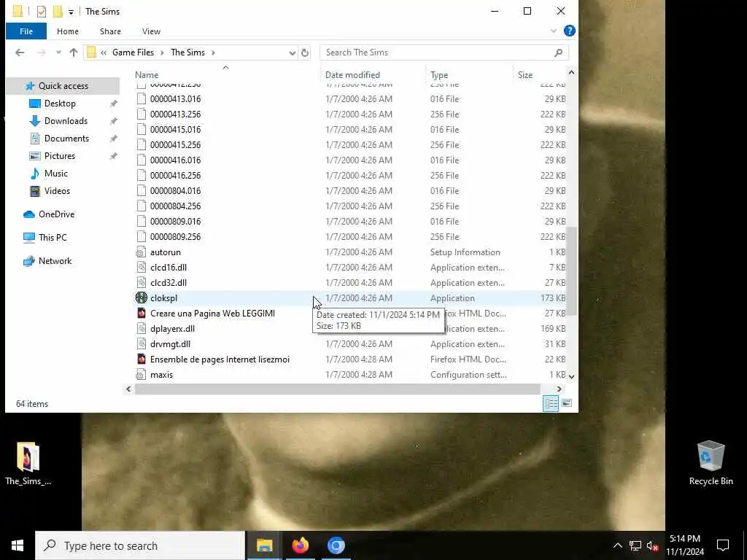This screenshot has height=560, width=747.
Task: Select file dplayerx.dll
Action: [x=172, y=329]
